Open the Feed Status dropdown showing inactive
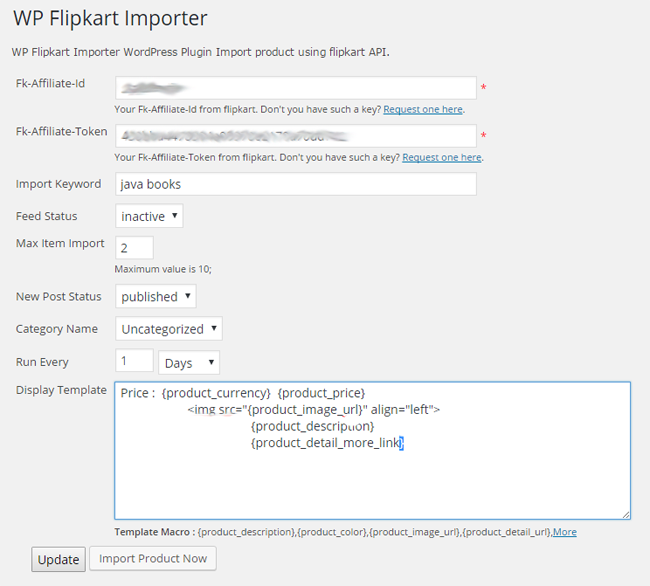This screenshot has height=586, width=650. pyautogui.click(x=149, y=216)
